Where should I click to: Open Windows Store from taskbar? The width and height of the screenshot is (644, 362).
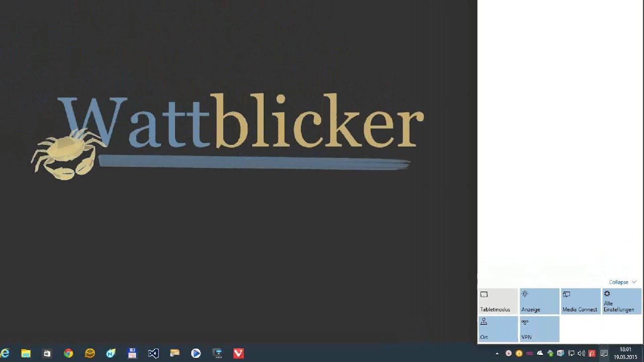coord(47,353)
